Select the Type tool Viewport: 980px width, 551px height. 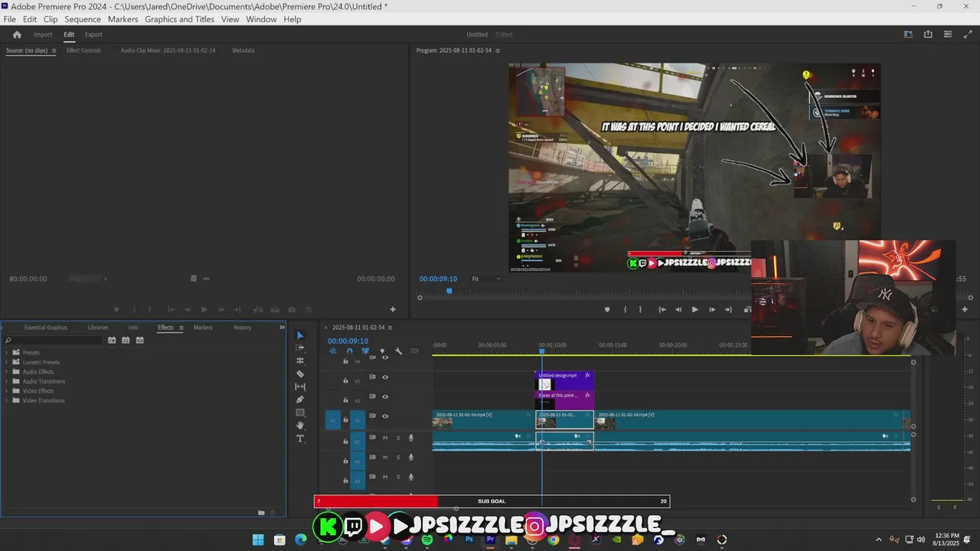click(300, 439)
